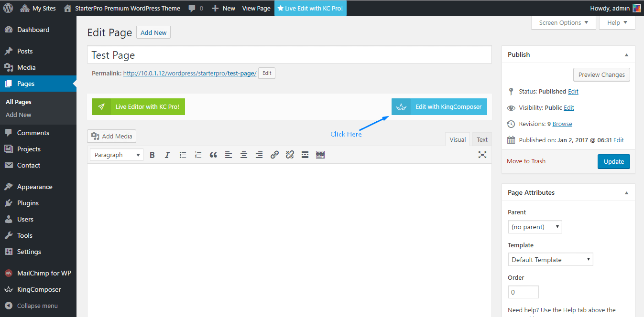
Task: Click Edit button next to permalink
Action: (x=267, y=73)
